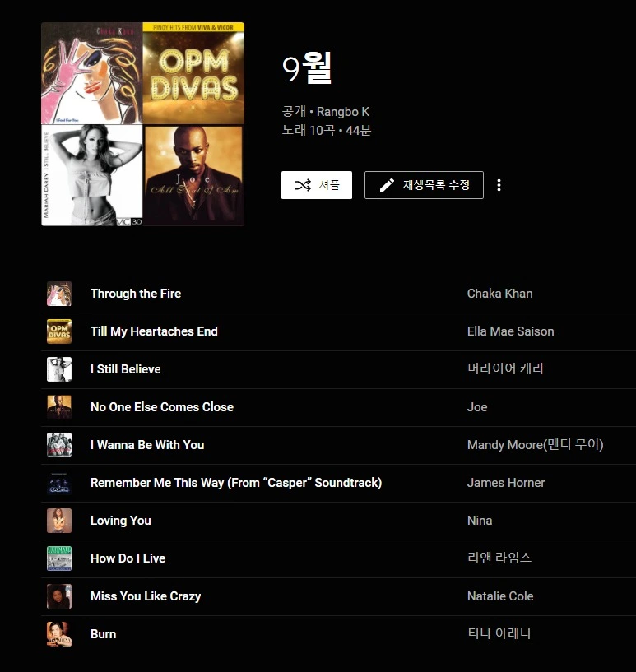Viewport: 636px width, 672px height.
Task: Open the three-dot more options menu
Action: click(499, 185)
